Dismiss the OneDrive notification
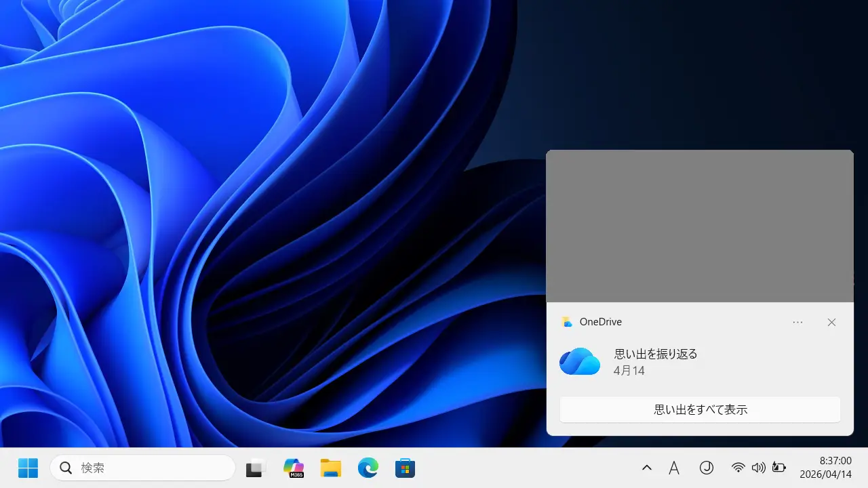Screen dimensions: 868x488 point(831,322)
